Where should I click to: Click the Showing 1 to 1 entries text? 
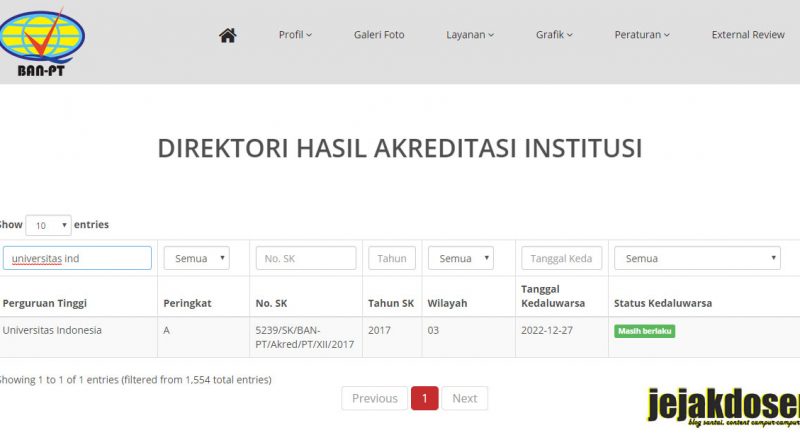pos(135,380)
